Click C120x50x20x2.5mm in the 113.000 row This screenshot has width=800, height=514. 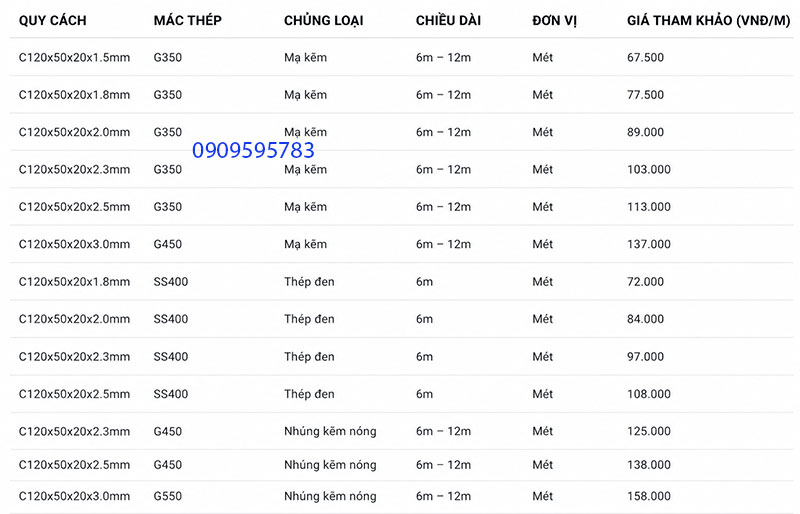click(74, 207)
